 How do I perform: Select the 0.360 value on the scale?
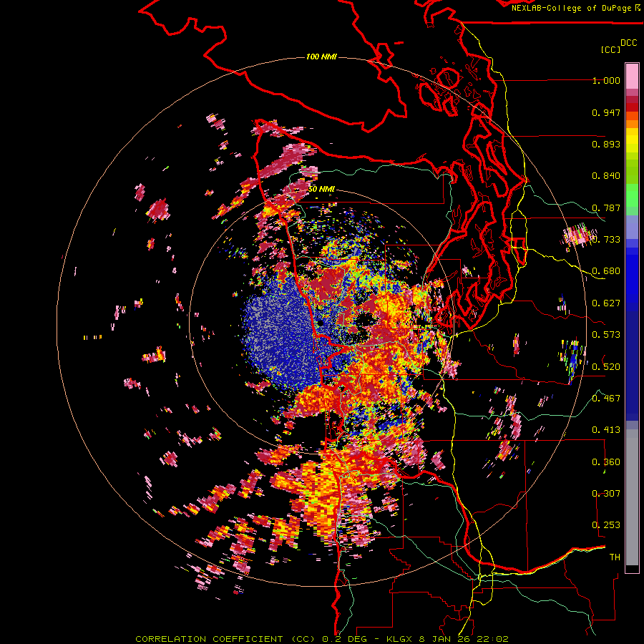point(606,462)
